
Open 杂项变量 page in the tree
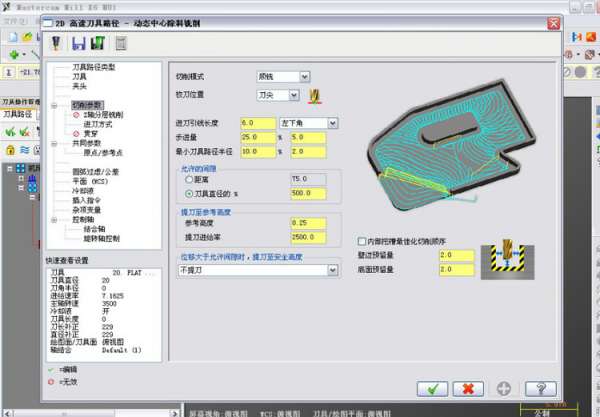(86, 210)
